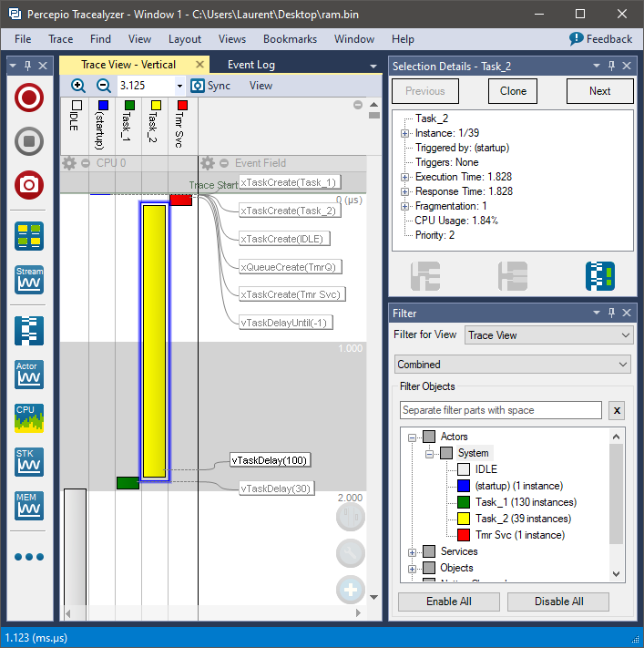This screenshot has height=648, width=644.
Task: Click the Sync view icon
Action: (198, 86)
